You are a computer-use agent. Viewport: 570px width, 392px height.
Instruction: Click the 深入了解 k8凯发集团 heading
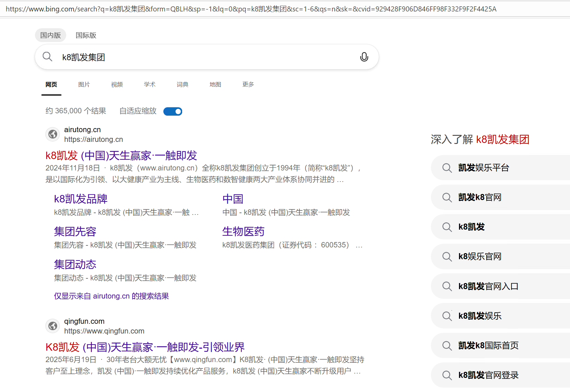coord(480,140)
